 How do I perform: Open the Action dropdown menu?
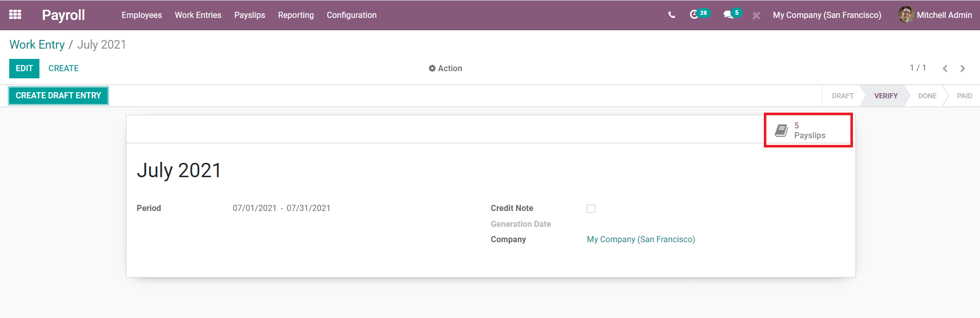tap(445, 69)
